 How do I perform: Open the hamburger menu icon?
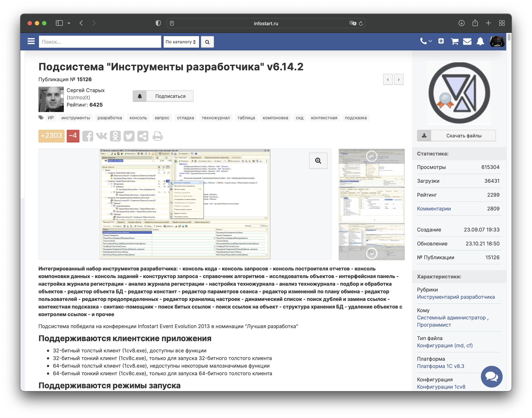(31, 41)
